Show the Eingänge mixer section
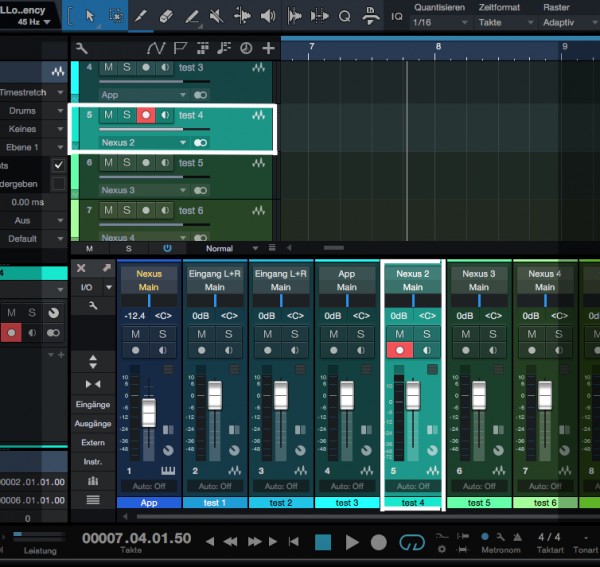This screenshot has width=600, height=567. click(93, 404)
